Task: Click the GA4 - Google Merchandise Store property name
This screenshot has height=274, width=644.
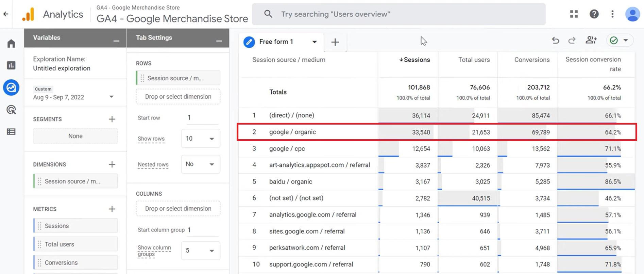Action: coord(172,18)
